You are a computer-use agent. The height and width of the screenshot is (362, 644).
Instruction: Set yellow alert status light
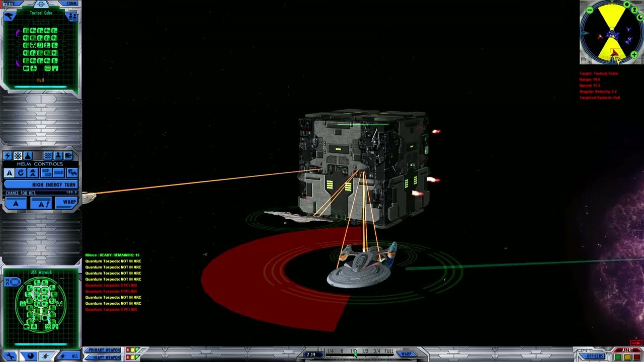coord(627,356)
